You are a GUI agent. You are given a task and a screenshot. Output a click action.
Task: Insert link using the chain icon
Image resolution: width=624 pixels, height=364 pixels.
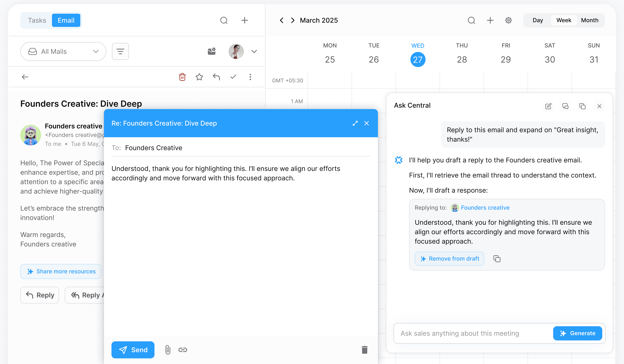pos(182,350)
